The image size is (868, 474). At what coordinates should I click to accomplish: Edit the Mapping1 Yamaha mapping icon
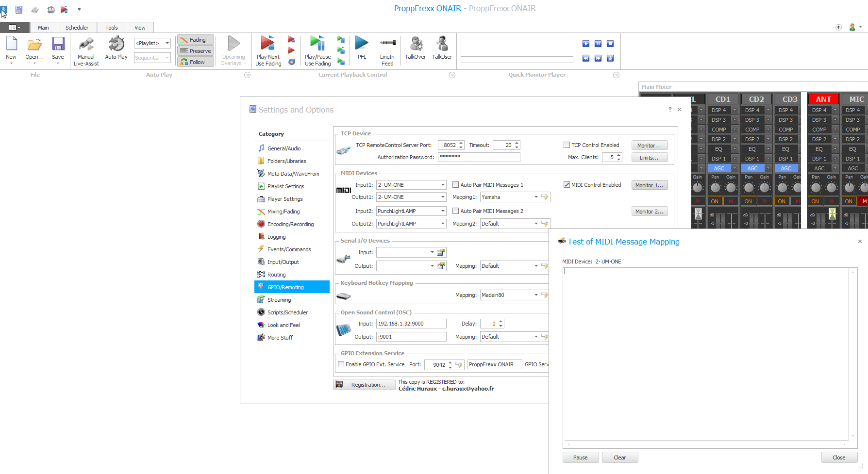click(545, 197)
